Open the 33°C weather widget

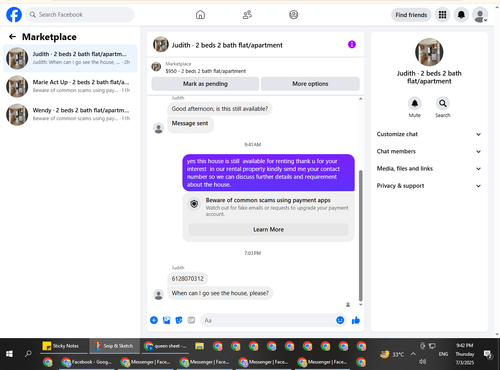click(x=392, y=354)
